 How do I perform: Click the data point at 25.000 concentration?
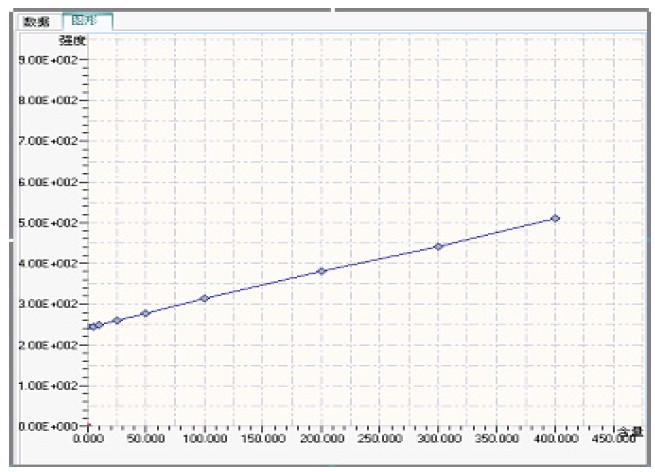117,320
